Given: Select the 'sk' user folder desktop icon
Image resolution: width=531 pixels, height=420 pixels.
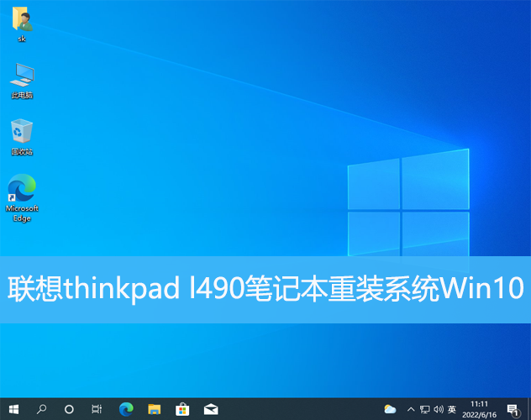Looking at the screenshot, I should pyautogui.click(x=22, y=25).
